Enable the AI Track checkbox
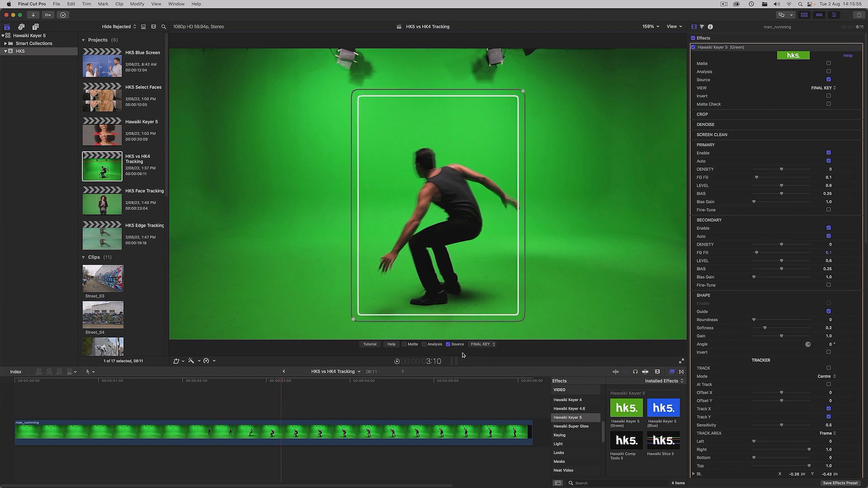The height and width of the screenshot is (488, 868). 829,384
